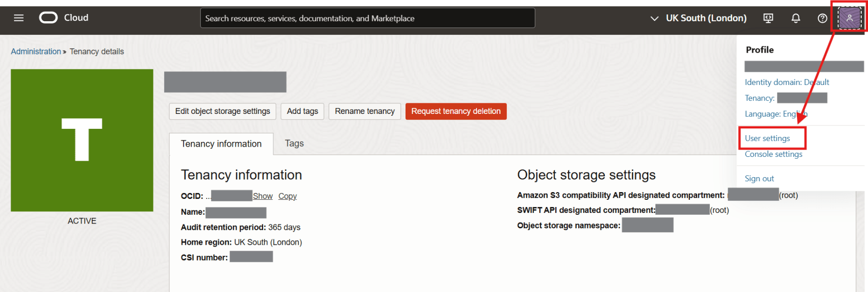Open User settings from the profile menu

coord(767,139)
